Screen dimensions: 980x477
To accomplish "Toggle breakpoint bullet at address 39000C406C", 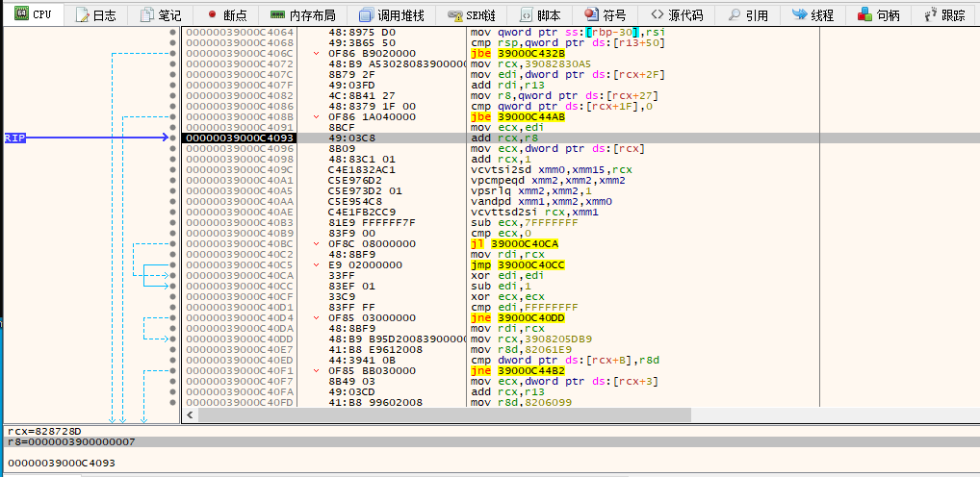I will click(172, 53).
